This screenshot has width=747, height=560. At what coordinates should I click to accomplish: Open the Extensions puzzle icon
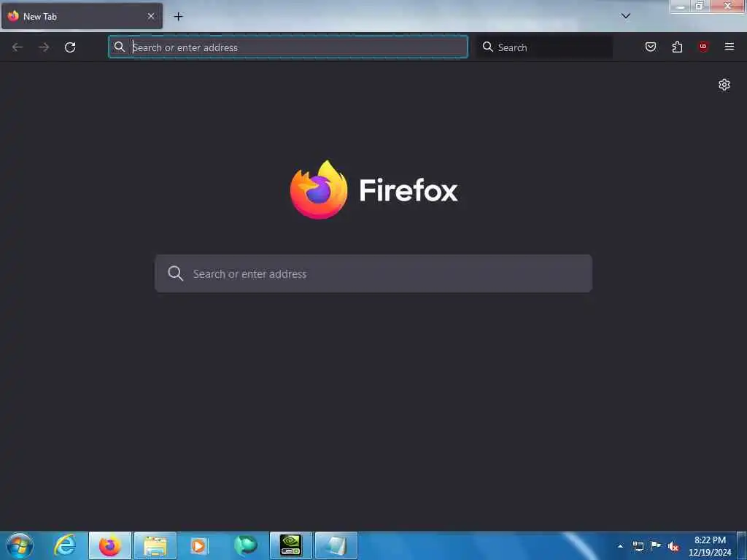tap(677, 47)
